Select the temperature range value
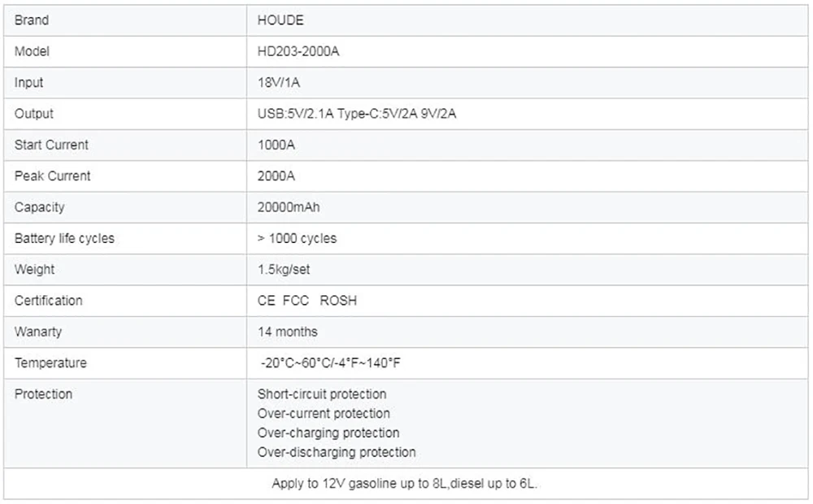This screenshot has width=813, height=504. pyautogui.click(x=330, y=363)
